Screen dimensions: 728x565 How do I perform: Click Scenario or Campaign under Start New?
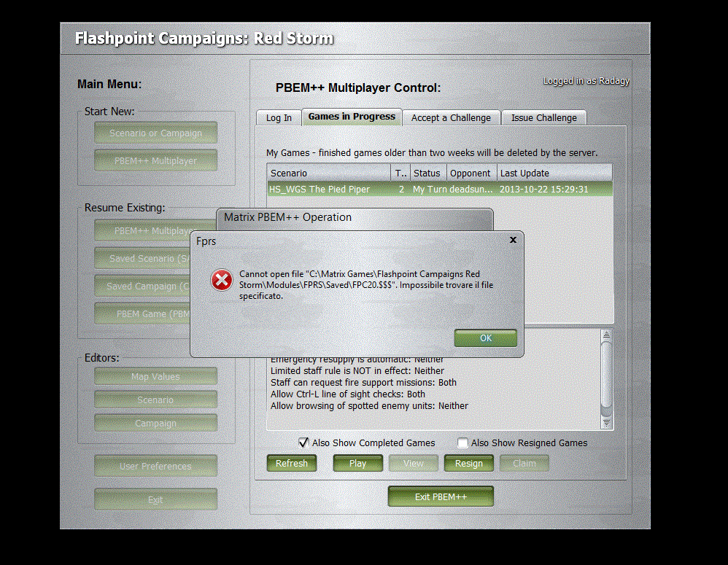point(155,133)
